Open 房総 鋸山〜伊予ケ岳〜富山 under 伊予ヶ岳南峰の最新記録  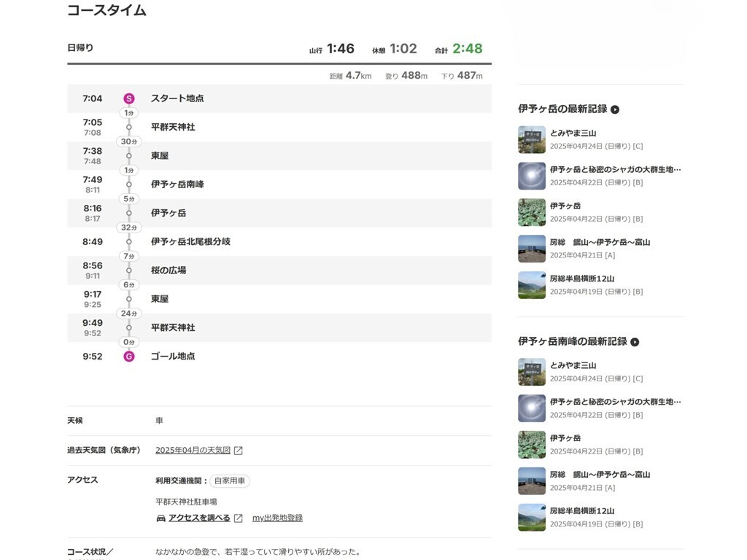tap(600, 474)
